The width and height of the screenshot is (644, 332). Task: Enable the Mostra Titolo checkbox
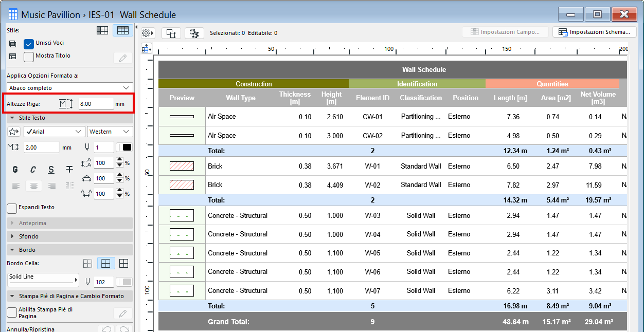click(29, 57)
